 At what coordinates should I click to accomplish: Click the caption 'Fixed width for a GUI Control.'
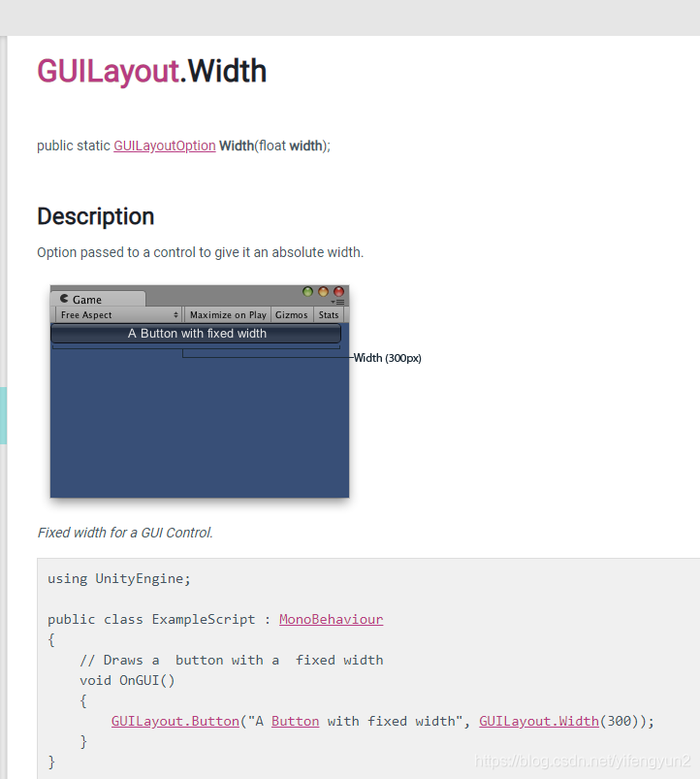click(x=125, y=533)
